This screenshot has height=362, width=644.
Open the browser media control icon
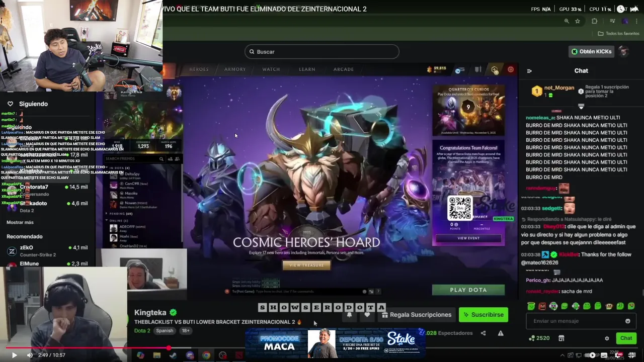tap(612, 21)
